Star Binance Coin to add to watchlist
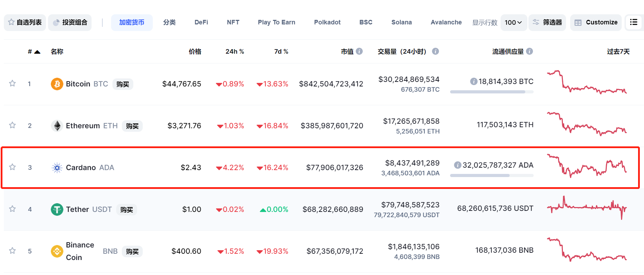 pyautogui.click(x=12, y=251)
